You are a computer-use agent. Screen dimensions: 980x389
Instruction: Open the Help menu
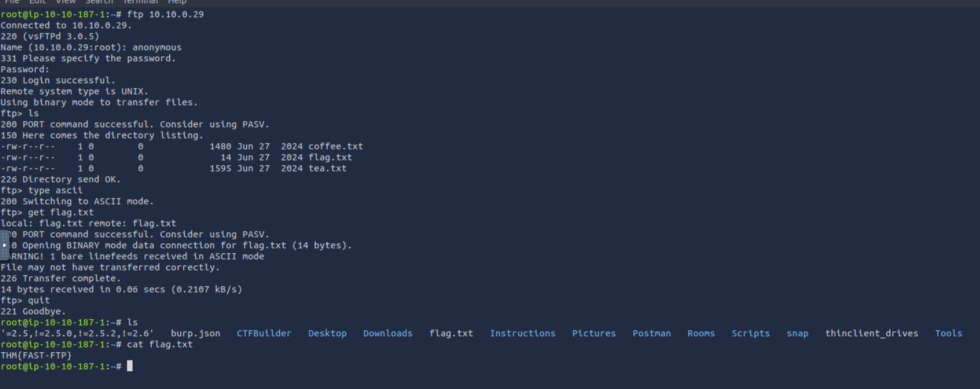[177, 2]
